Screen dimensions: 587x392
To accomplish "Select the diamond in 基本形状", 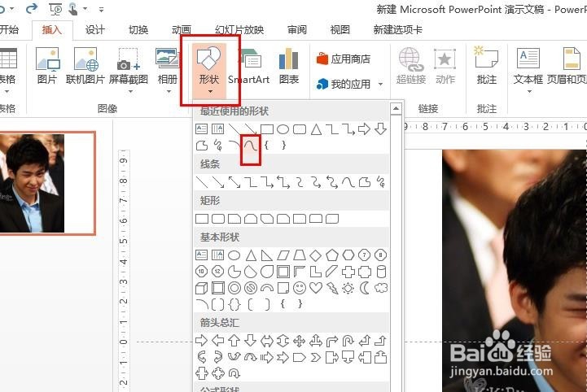I will [316, 255].
